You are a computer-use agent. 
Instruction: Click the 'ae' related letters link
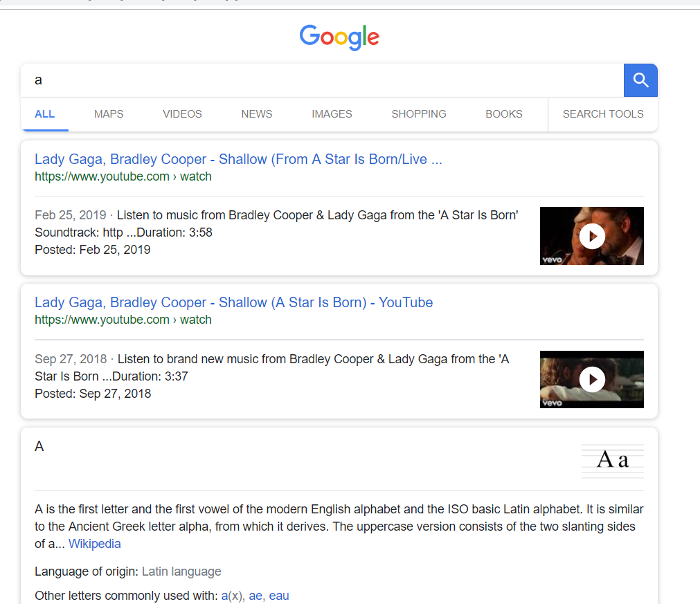click(255, 596)
